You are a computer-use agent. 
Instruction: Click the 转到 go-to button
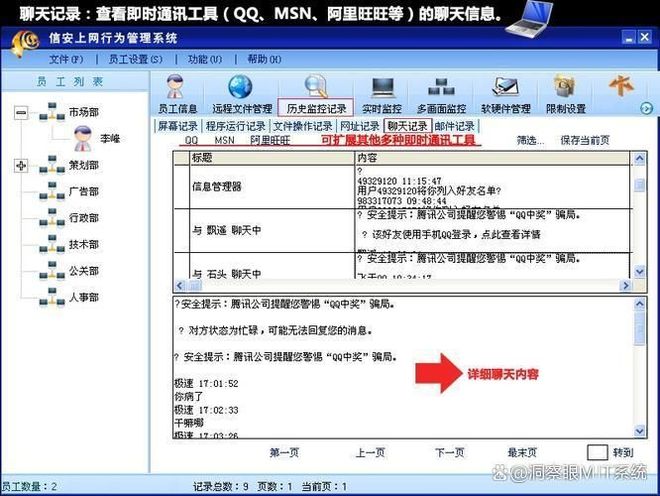pyautogui.click(x=623, y=453)
